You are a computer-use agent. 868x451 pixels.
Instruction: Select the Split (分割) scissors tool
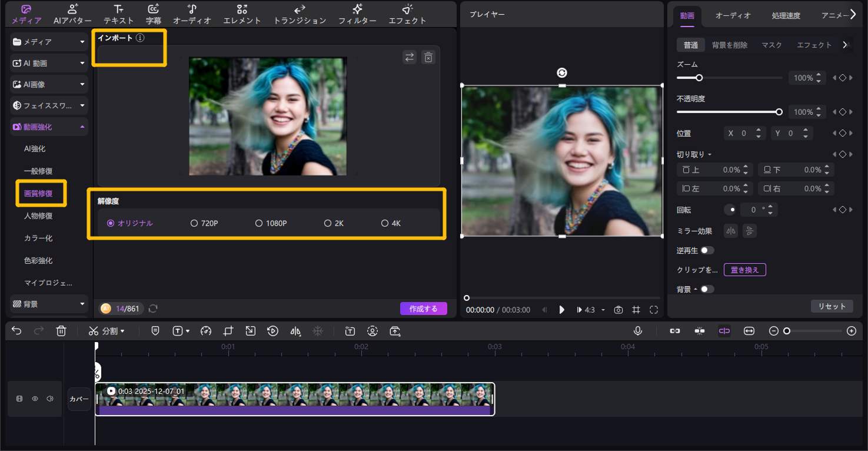(93, 331)
